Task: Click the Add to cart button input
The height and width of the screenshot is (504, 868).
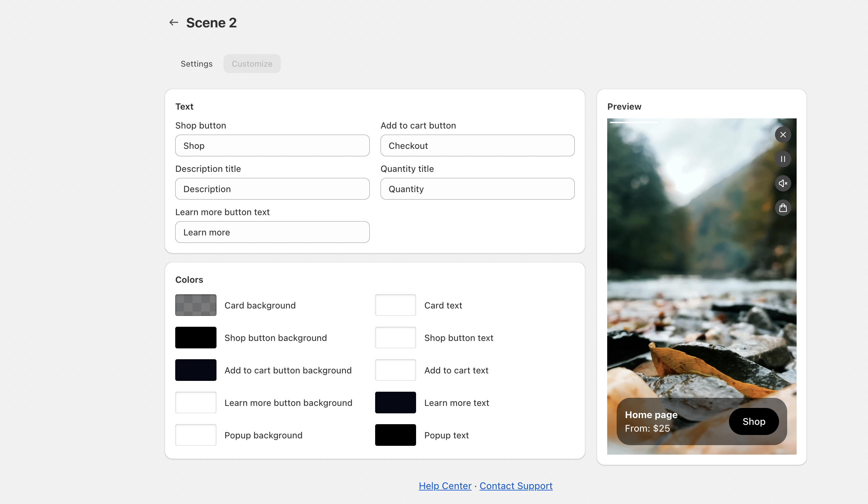Action: (477, 146)
